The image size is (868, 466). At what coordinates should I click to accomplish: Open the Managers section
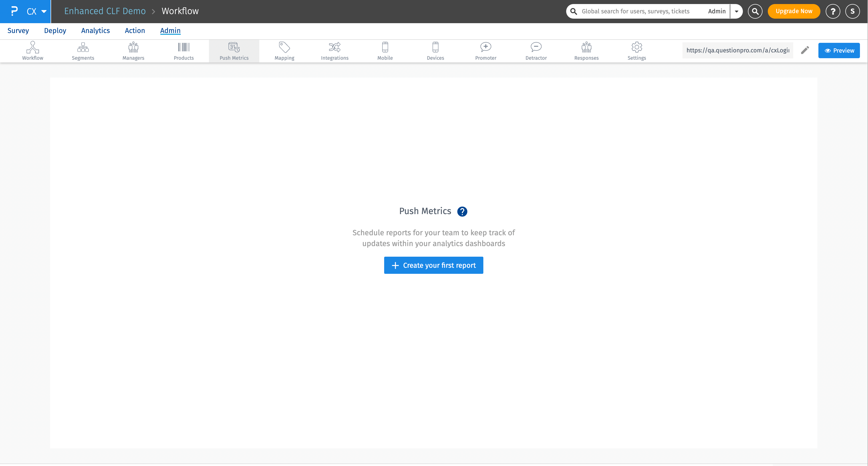133,51
